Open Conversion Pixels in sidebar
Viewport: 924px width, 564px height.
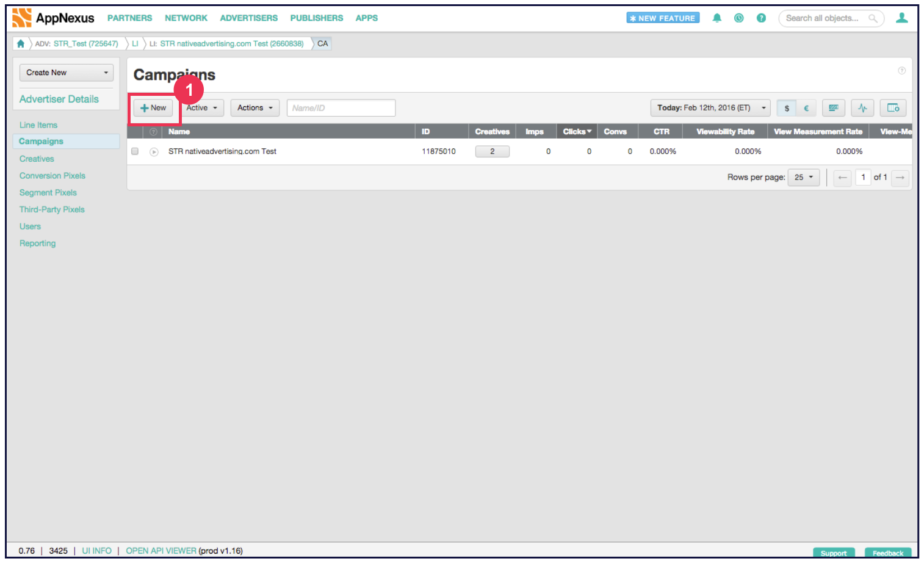[52, 176]
